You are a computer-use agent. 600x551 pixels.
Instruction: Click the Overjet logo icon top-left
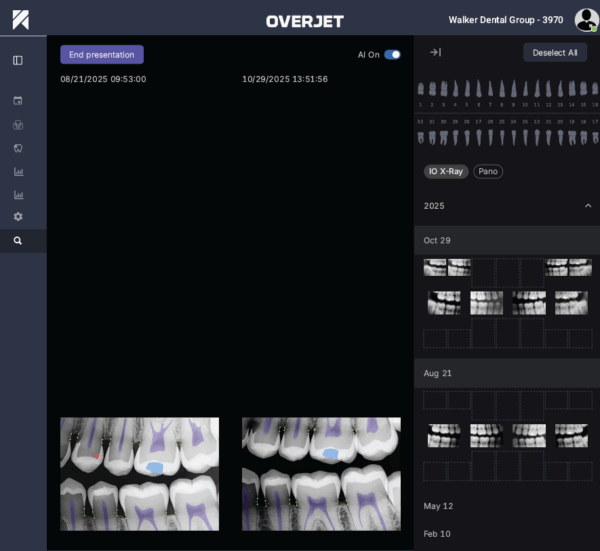tap(20, 19)
